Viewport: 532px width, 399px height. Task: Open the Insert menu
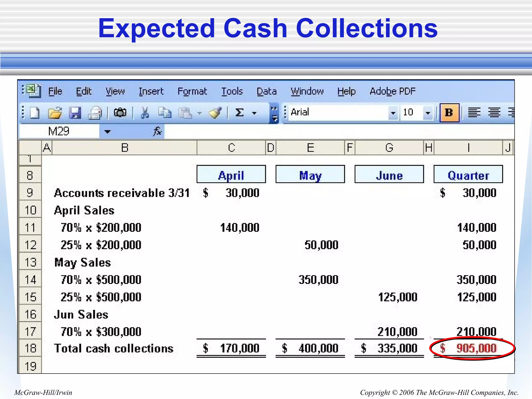click(x=151, y=91)
